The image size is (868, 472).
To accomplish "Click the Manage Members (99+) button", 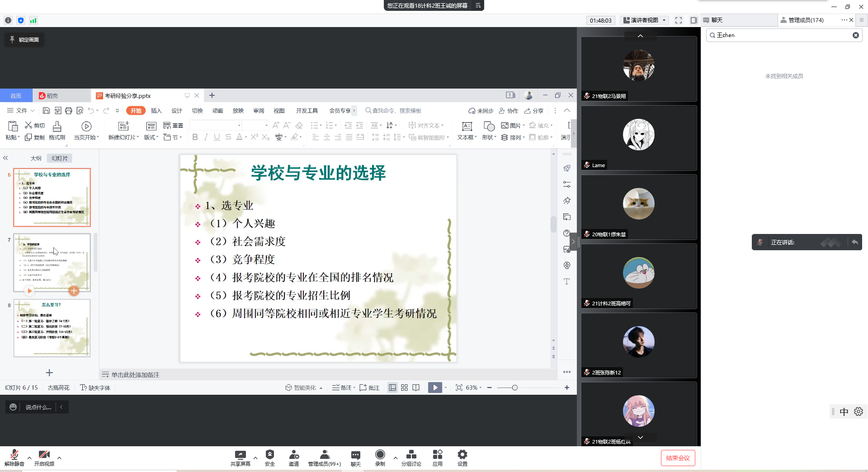I will (325, 455).
